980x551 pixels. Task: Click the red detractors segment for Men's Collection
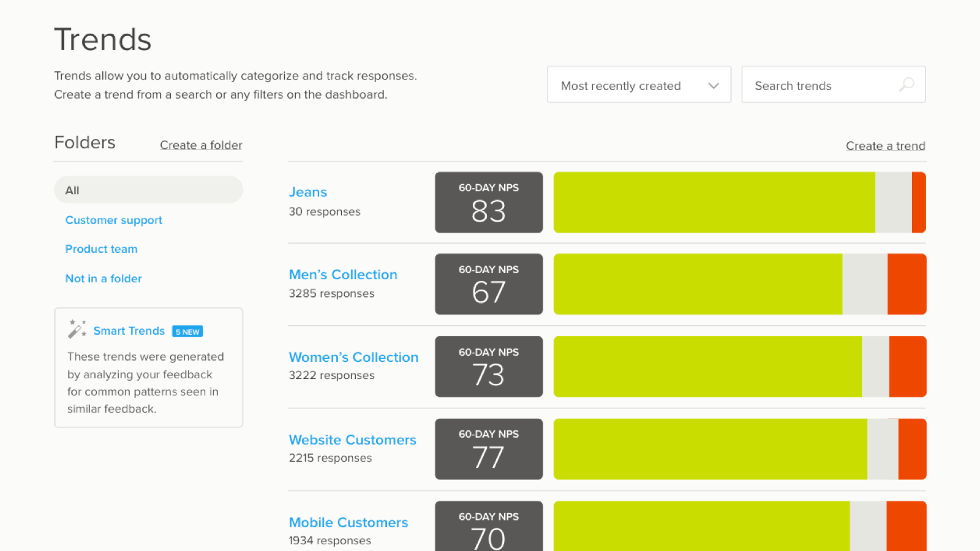[907, 284]
